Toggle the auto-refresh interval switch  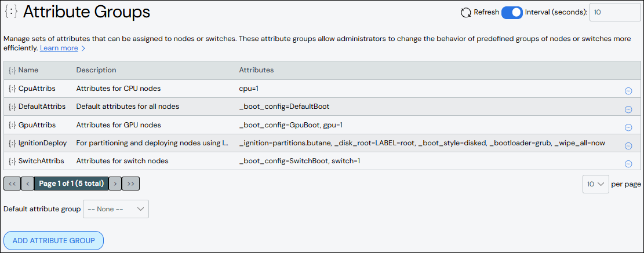click(512, 12)
